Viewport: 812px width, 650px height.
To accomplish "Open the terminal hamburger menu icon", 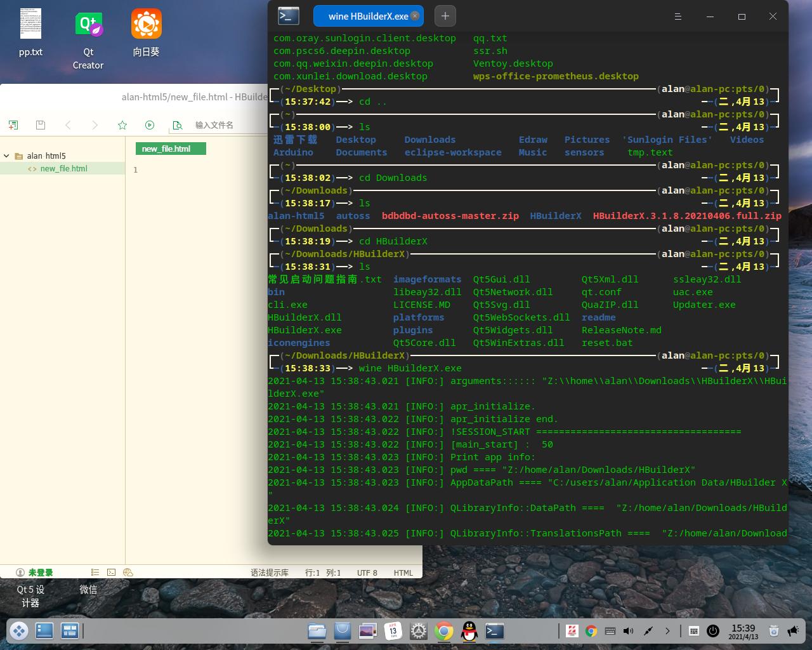I will [x=678, y=17].
